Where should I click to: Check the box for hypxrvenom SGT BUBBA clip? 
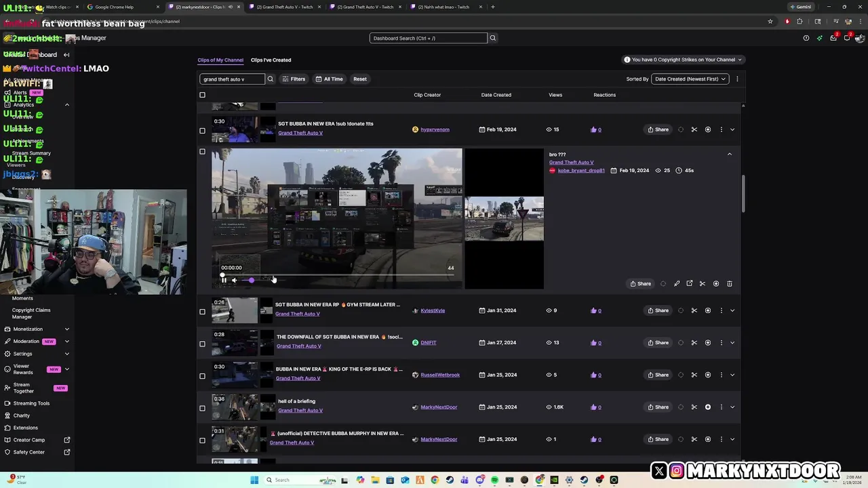[x=202, y=130]
